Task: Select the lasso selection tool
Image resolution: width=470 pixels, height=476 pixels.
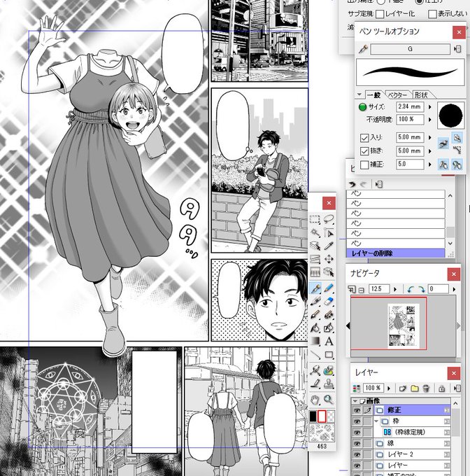Action: pos(329,219)
